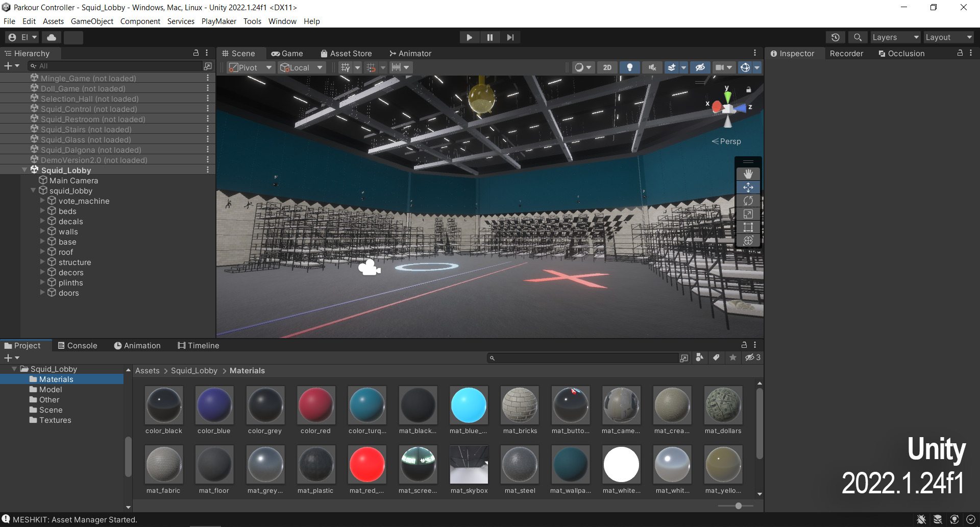Open the Hierarchy create plus button

click(11, 66)
